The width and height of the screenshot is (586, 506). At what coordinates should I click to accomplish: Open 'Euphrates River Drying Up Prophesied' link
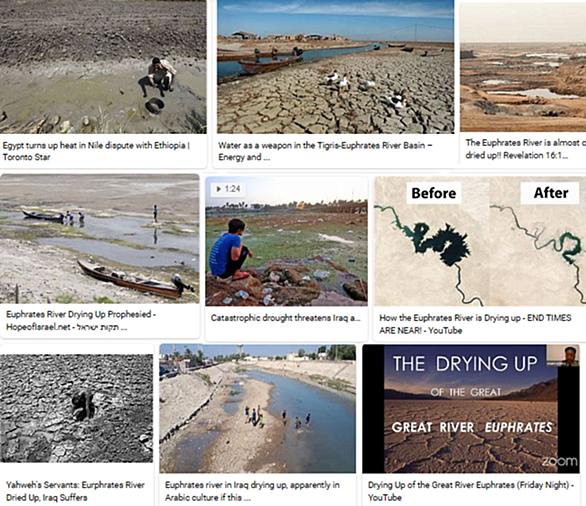point(80,320)
